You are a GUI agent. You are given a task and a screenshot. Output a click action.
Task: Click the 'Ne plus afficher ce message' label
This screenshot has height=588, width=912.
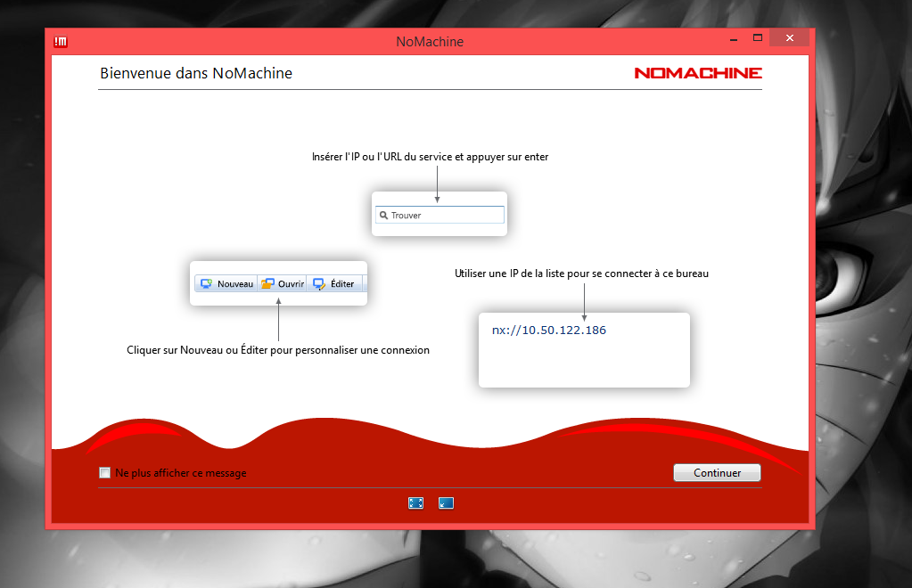[x=181, y=473]
